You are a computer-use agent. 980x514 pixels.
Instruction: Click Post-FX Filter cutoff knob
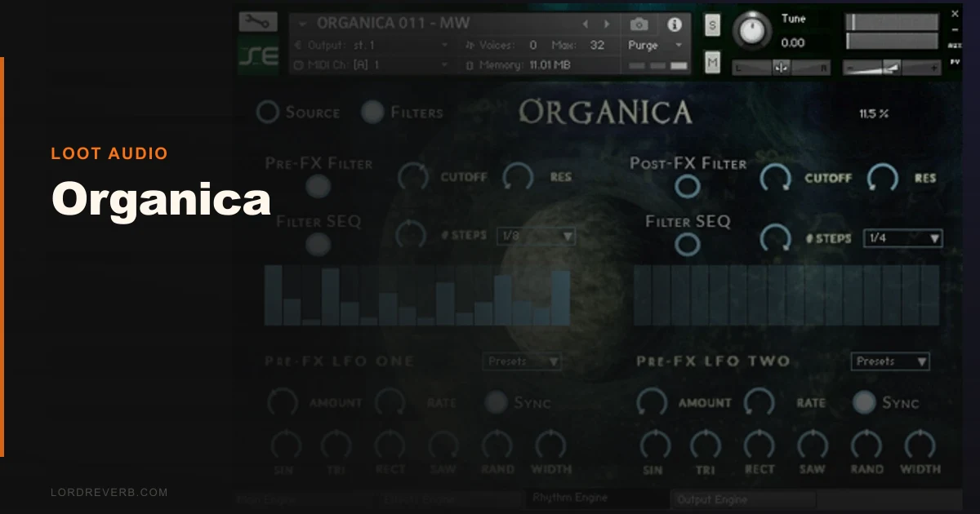(x=776, y=177)
